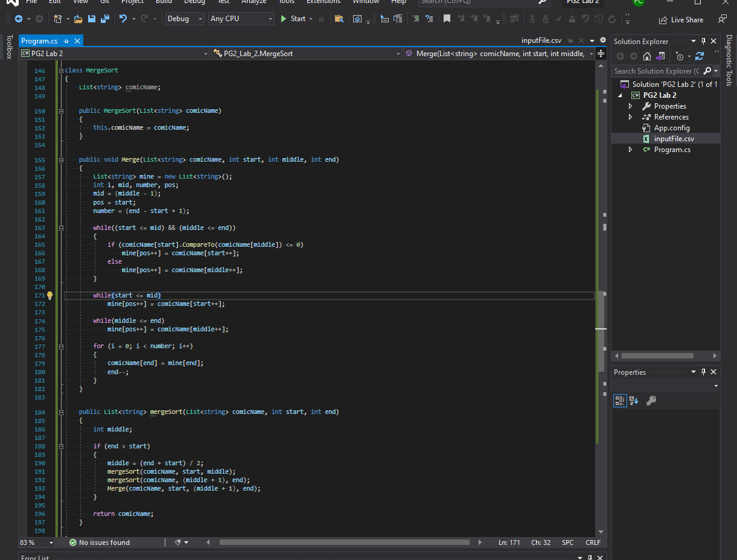This screenshot has height=560, width=737.
Task: Click the editor horizontal scrollbar
Action: point(344,542)
